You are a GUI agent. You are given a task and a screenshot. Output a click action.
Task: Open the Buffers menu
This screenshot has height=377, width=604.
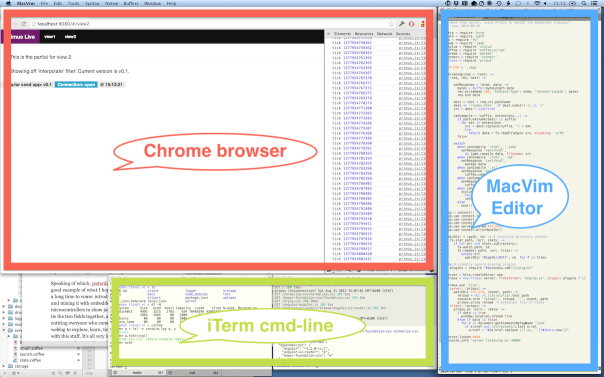[131, 3]
